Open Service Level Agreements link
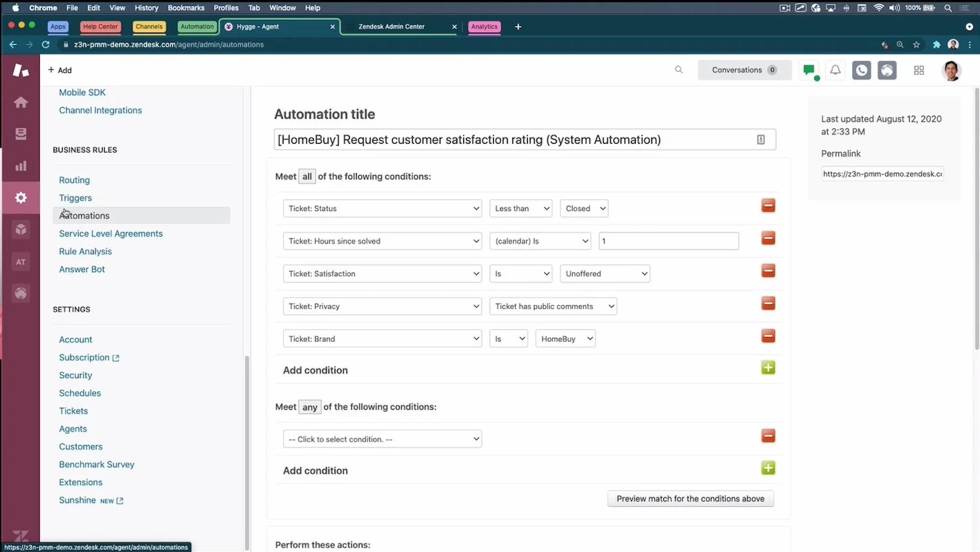The height and width of the screenshot is (552, 980). click(x=111, y=233)
